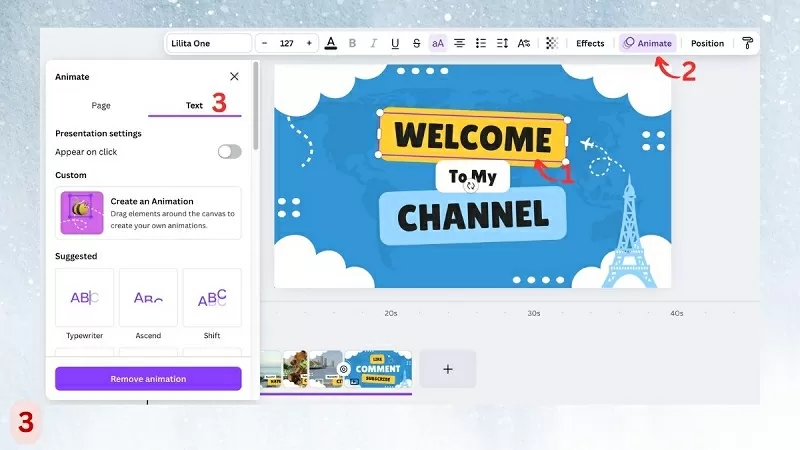Switch to the Page animation tab

101,105
